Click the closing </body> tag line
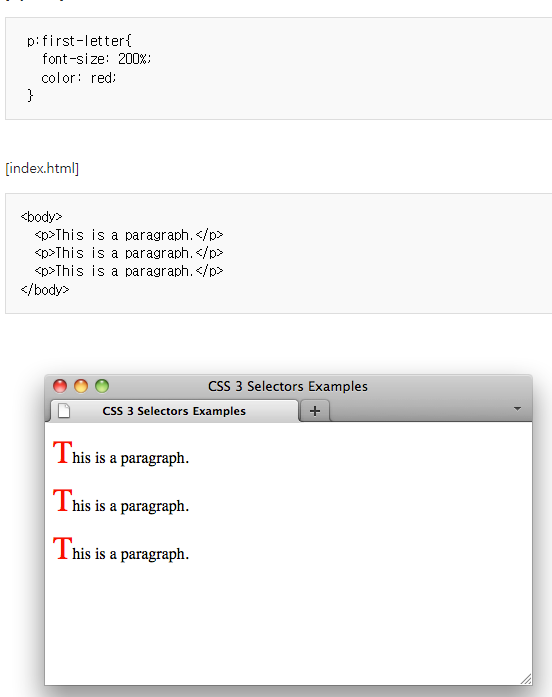This screenshot has height=697, width=552. click(45, 290)
